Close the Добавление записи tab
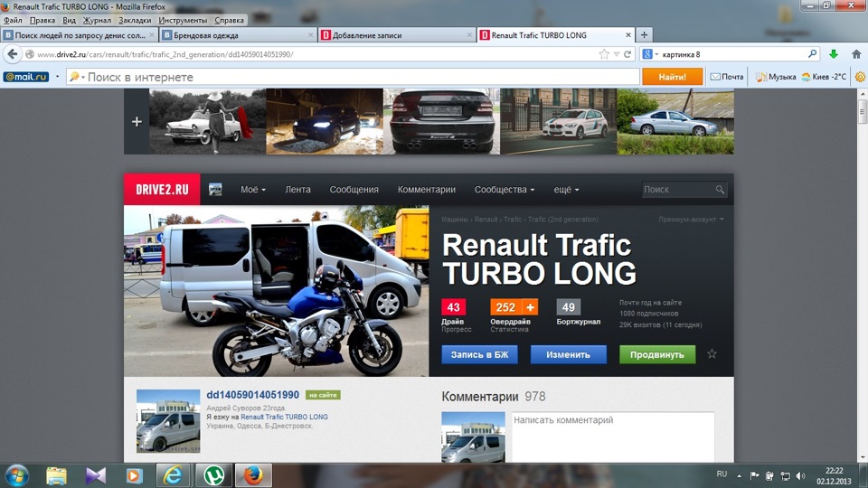868x488 pixels. 469,35
